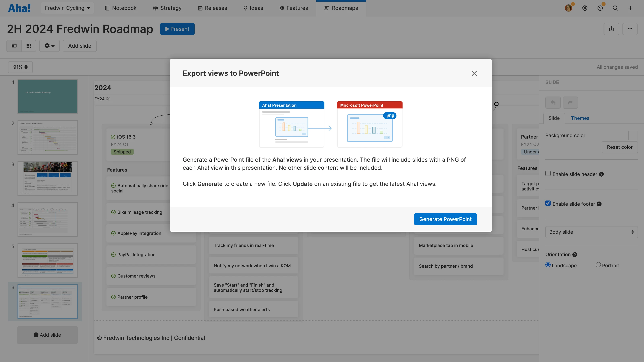
Task: Enable the slide header checkbox
Action: pyautogui.click(x=548, y=173)
